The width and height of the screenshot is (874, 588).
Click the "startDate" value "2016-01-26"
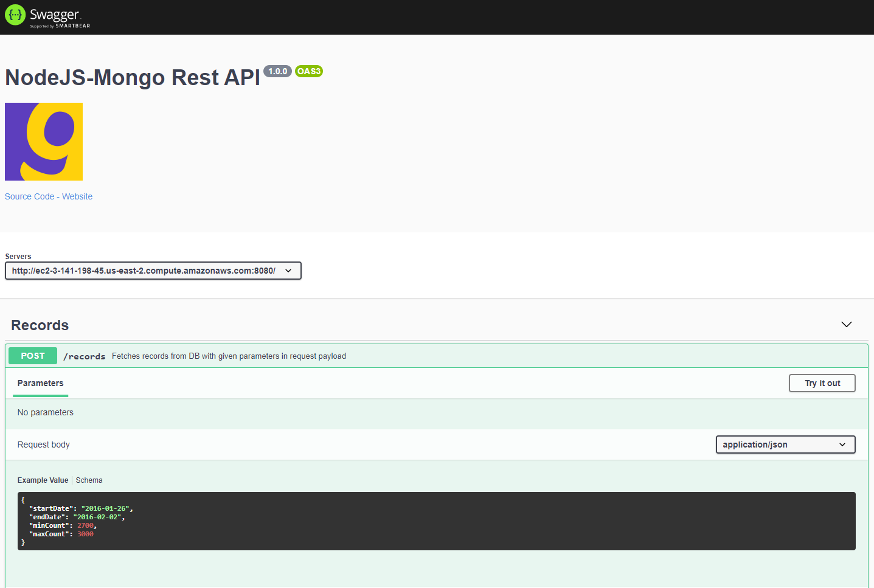pos(105,508)
